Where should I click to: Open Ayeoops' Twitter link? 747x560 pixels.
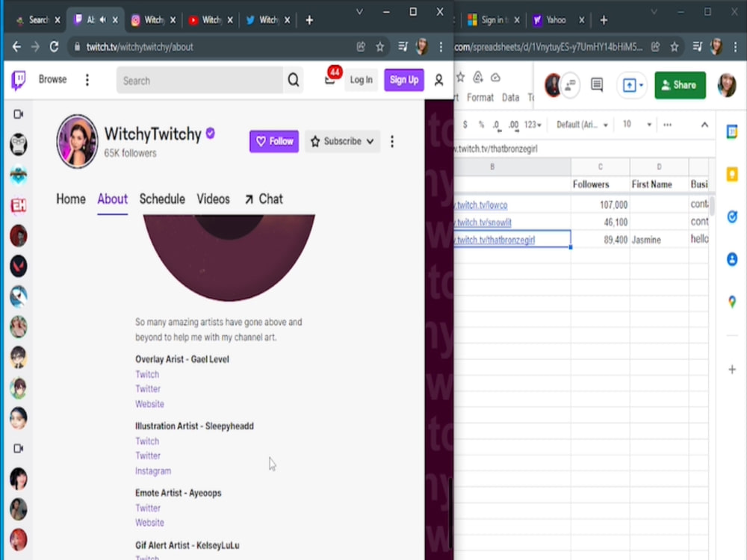point(148,508)
